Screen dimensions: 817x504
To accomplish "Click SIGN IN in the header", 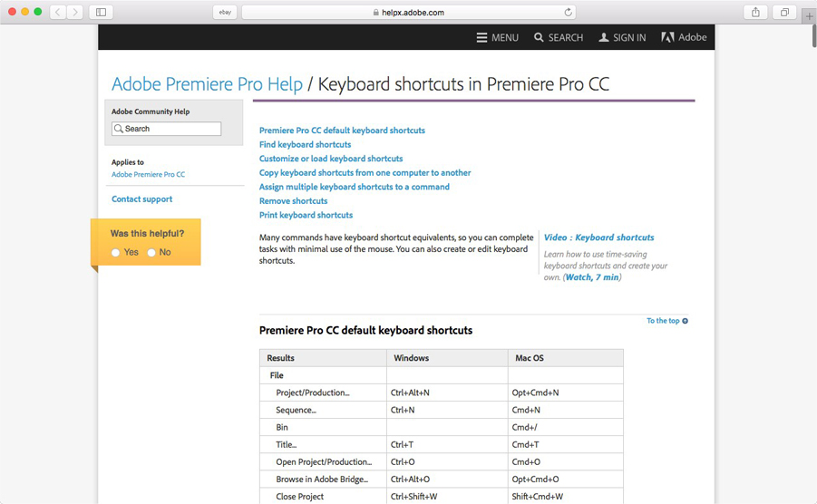I will coord(622,37).
